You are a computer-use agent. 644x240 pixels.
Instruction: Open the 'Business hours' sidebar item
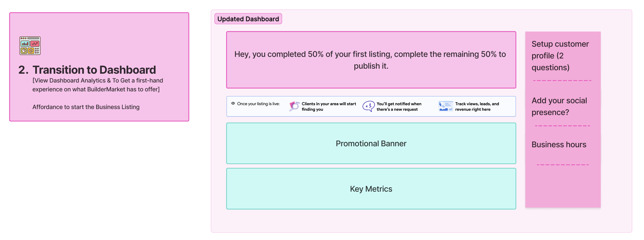559,144
